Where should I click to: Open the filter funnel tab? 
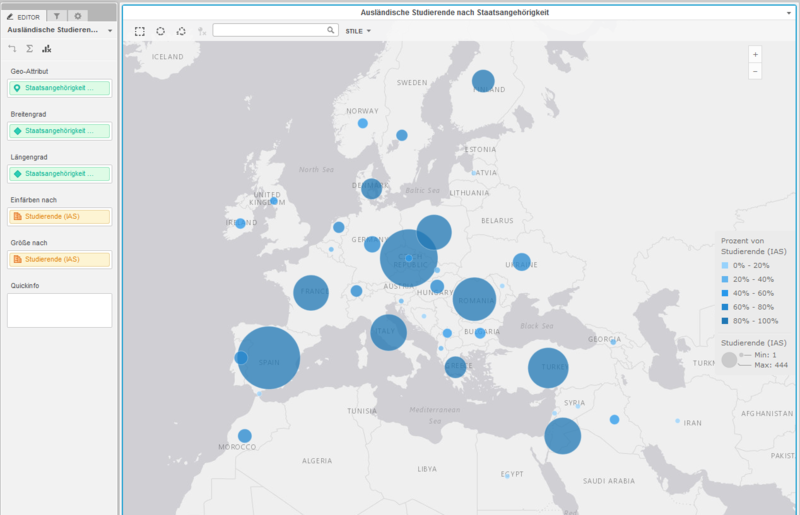coord(57,16)
